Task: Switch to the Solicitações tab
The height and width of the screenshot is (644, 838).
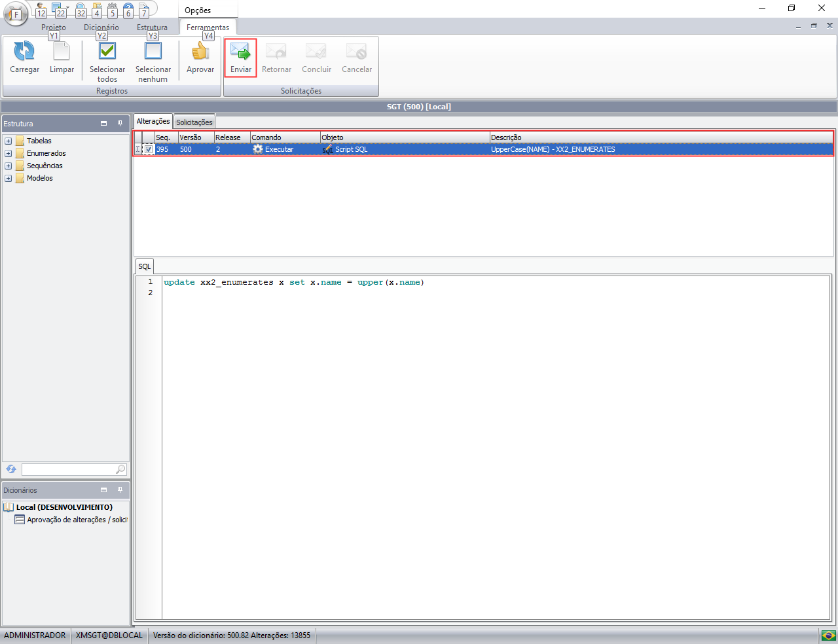Action: [x=194, y=122]
